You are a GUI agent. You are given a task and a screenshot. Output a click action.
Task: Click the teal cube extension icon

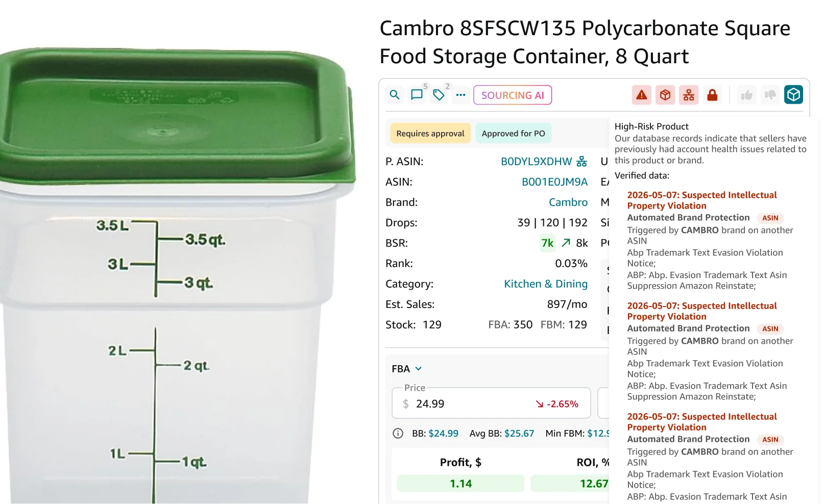[x=794, y=95]
